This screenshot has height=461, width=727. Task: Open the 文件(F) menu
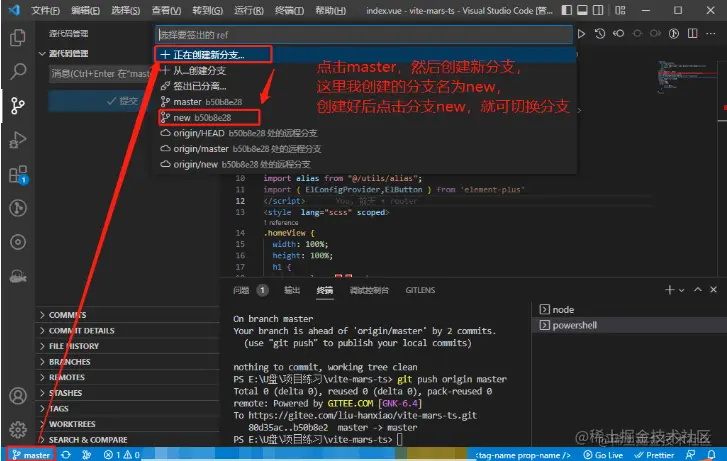click(x=45, y=10)
